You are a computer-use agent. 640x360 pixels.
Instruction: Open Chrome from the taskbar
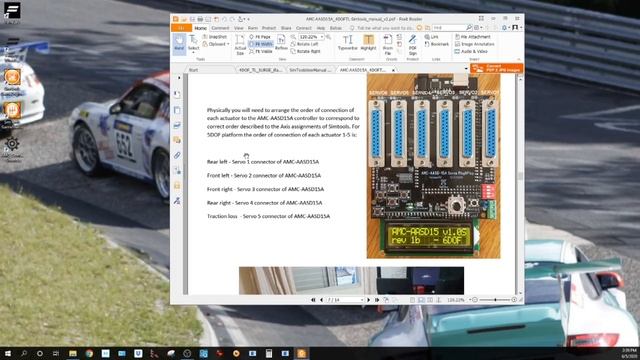tap(89, 353)
